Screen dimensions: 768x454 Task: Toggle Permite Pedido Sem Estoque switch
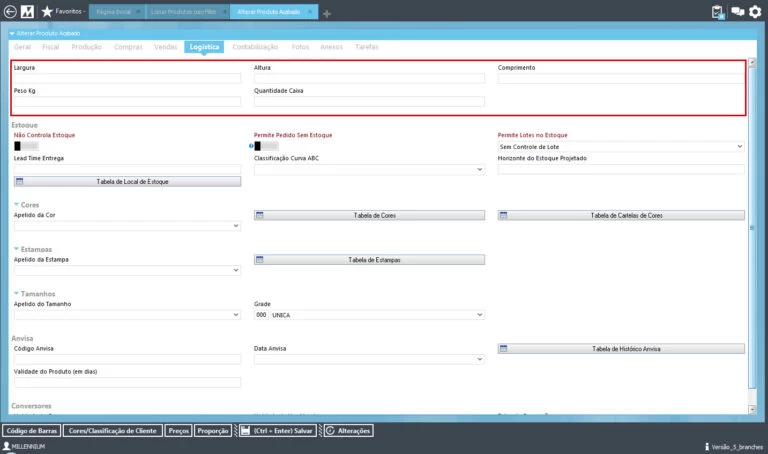pyautogui.click(x=270, y=146)
